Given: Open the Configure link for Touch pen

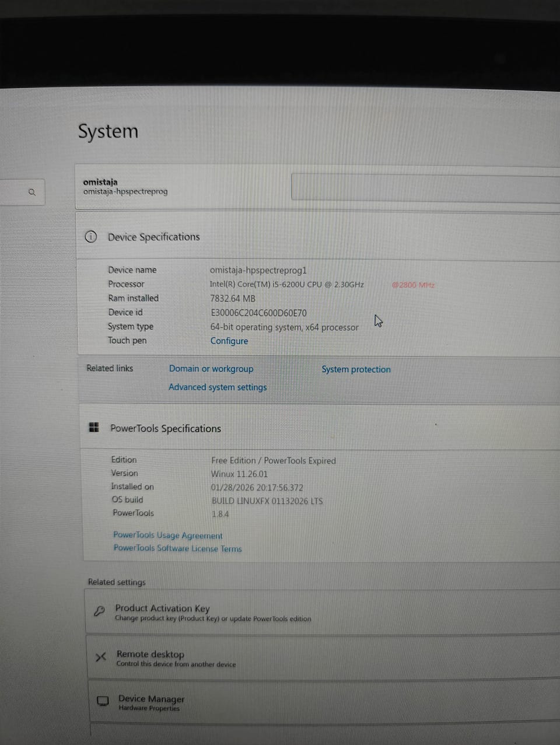Looking at the screenshot, I should coord(229,341).
